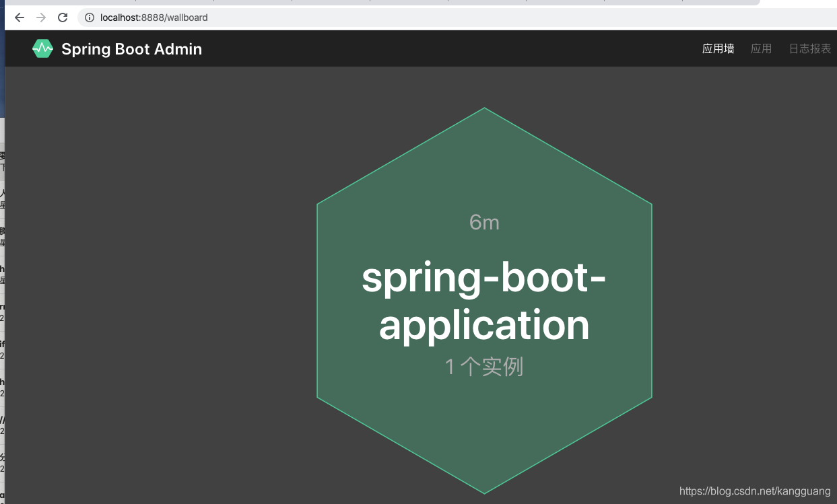
Task: Click the 1个实例 instance count text
Action: tap(484, 367)
